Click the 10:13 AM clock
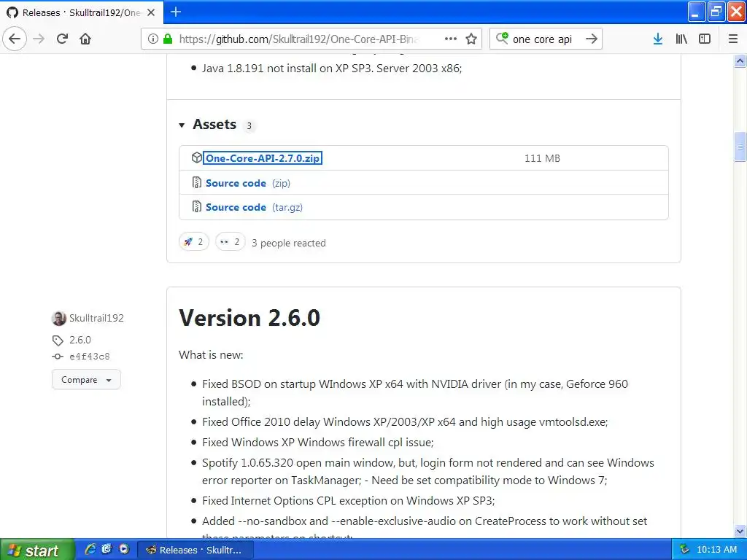Viewport: 747px width, 560px height. pos(716,550)
